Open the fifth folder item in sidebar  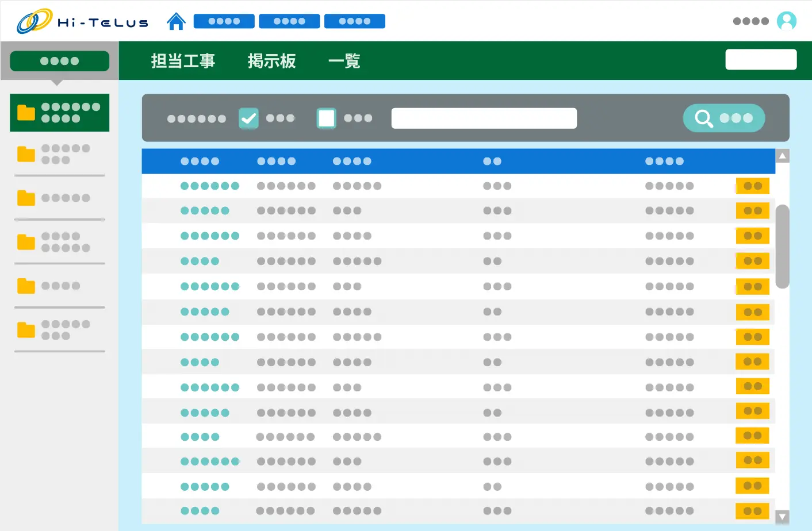(60, 286)
